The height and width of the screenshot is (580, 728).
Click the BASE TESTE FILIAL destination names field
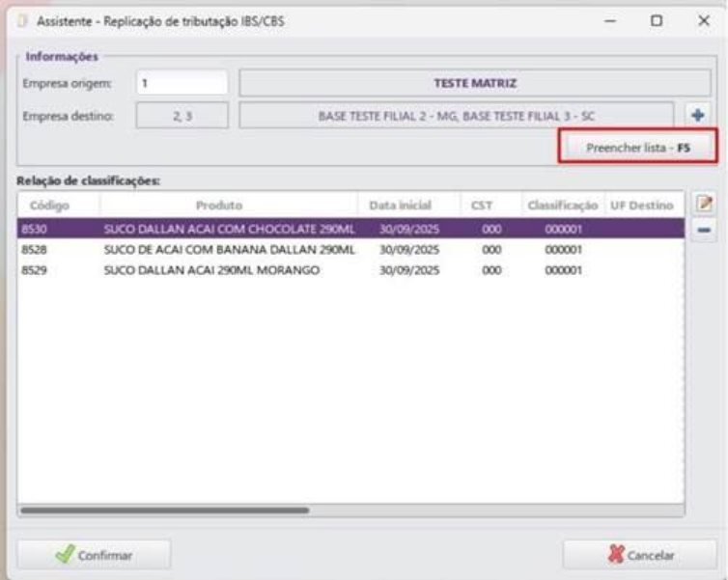tap(457, 116)
